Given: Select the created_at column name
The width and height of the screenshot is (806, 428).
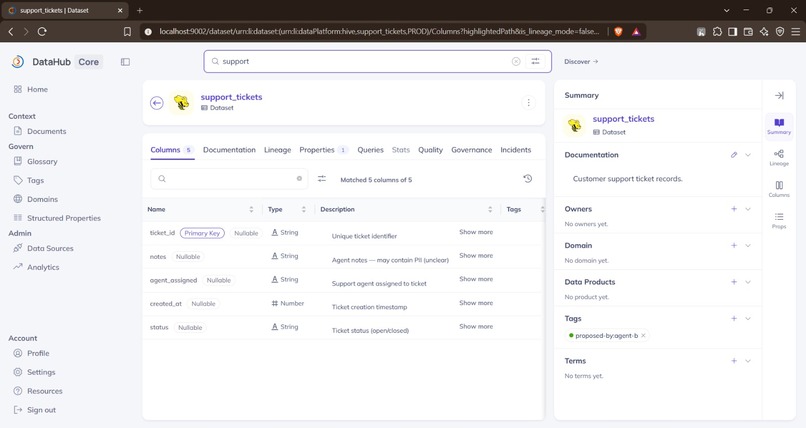Looking at the screenshot, I should point(166,304).
